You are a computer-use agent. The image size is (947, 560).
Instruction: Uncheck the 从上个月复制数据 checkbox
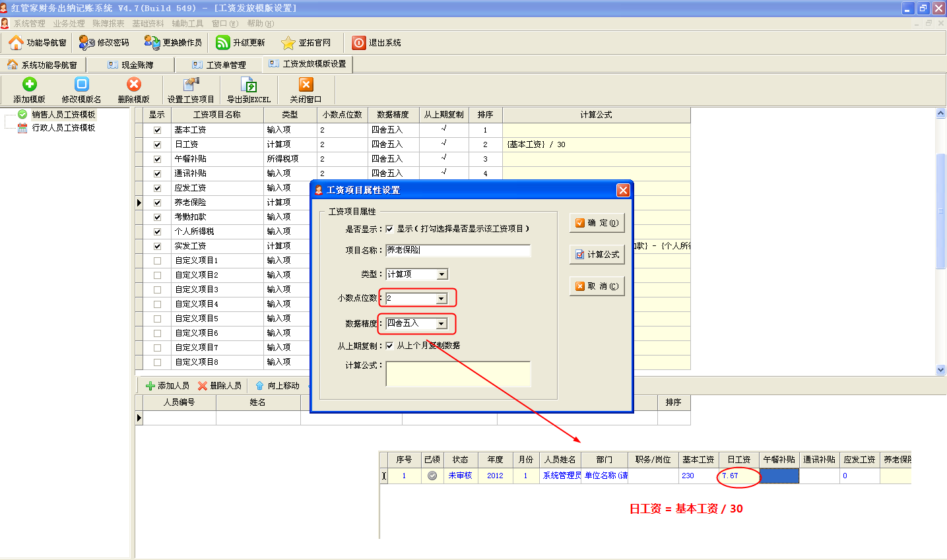click(389, 346)
